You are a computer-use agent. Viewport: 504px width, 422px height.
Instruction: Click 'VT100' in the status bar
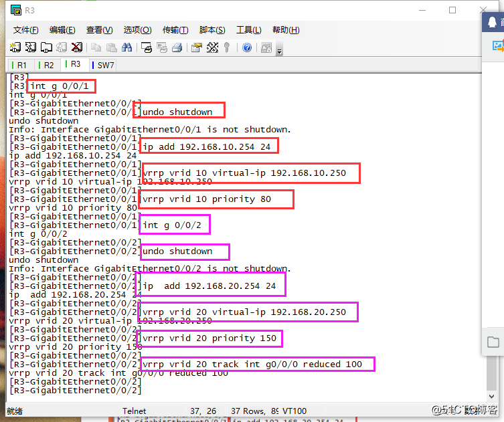click(295, 411)
